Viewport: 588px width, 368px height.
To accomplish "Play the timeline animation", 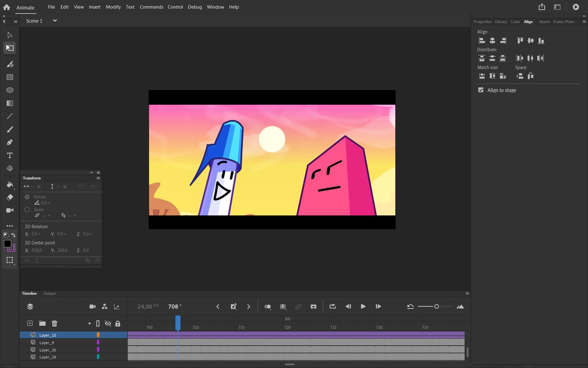I will point(363,306).
